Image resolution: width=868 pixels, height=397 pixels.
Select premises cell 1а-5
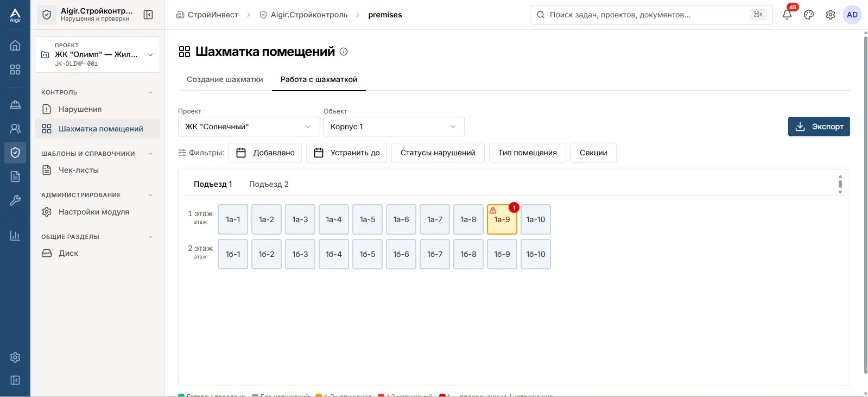[x=368, y=219]
